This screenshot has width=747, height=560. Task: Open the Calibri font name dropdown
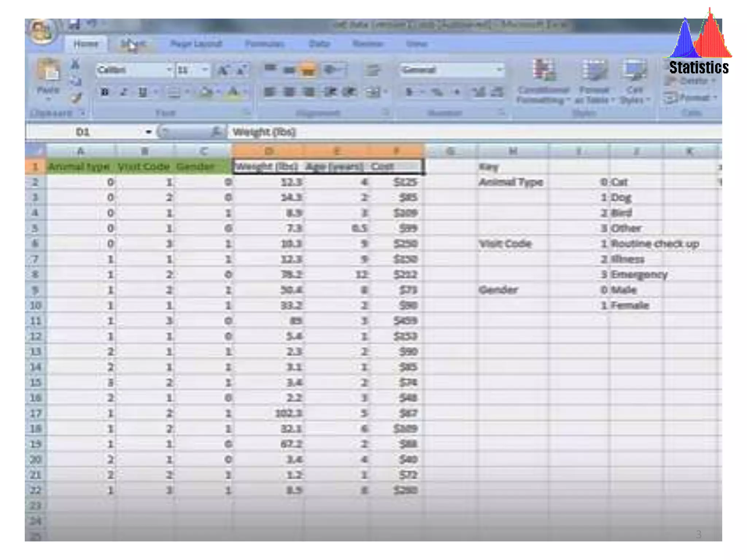(x=169, y=70)
